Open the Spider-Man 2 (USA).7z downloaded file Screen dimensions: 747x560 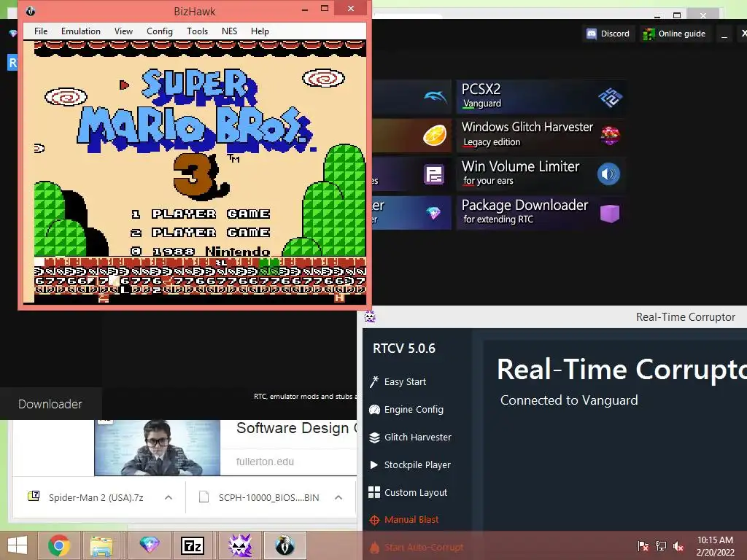tap(96, 497)
